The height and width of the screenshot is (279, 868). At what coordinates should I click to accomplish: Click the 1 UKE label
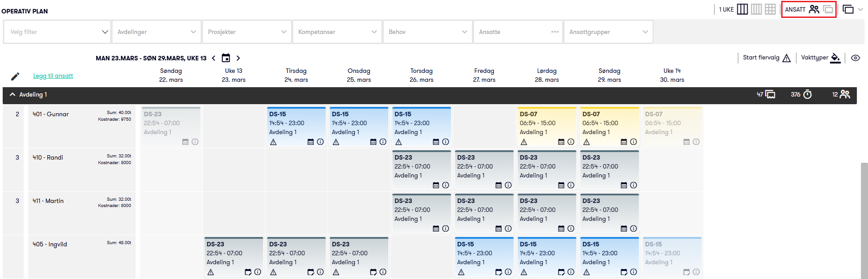click(726, 9)
